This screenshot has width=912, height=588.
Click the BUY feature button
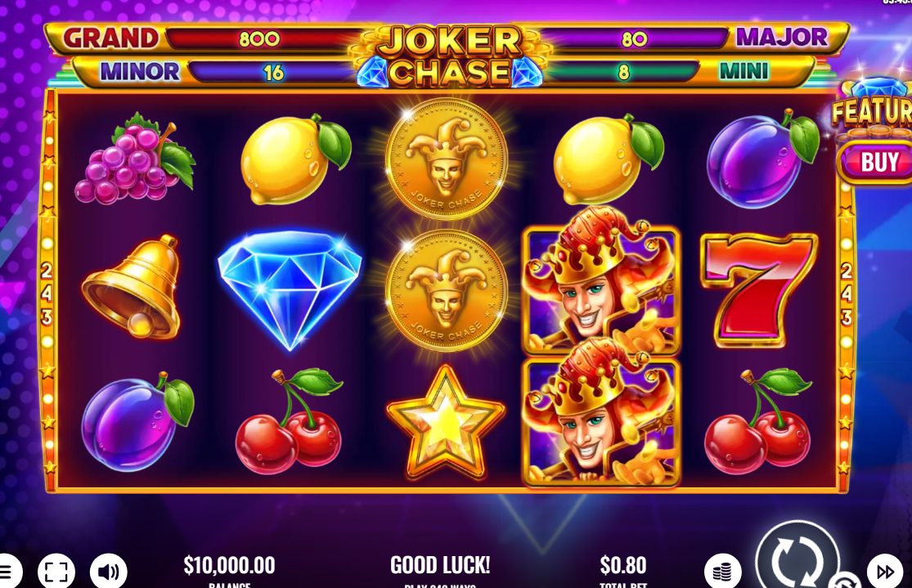coord(876,162)
